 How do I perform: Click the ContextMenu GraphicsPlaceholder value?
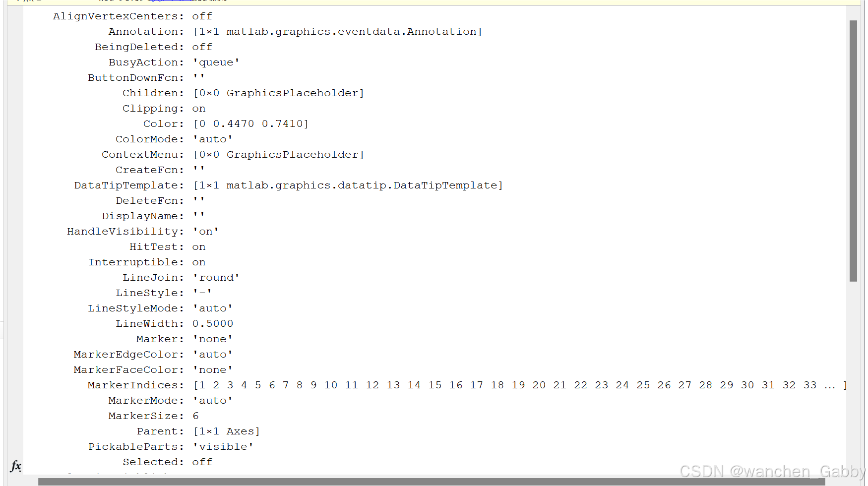pos(278,155)
